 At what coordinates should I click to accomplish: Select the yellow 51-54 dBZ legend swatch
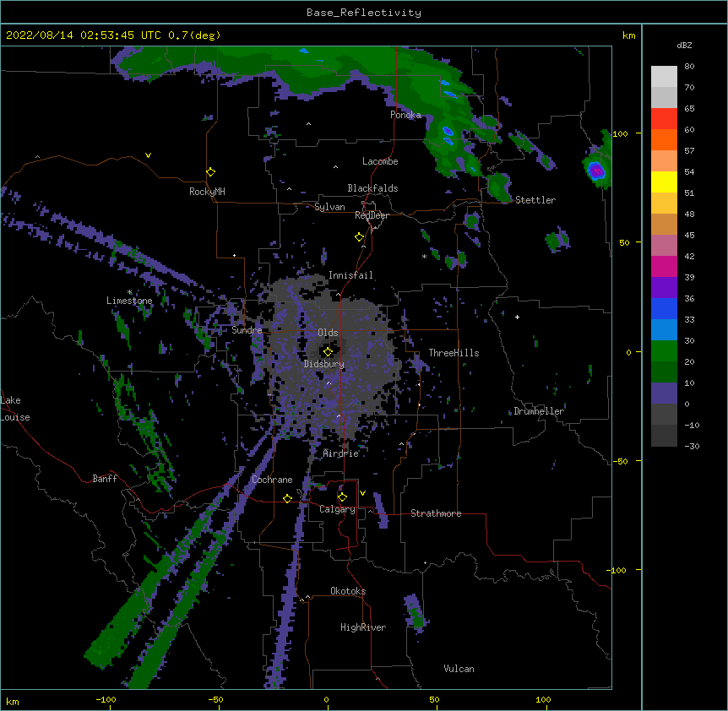[664, 182]
